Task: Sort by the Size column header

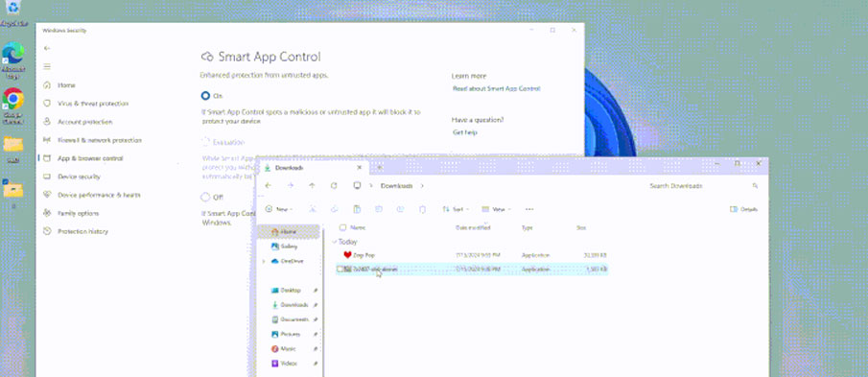Action: [x=581, y=227]
